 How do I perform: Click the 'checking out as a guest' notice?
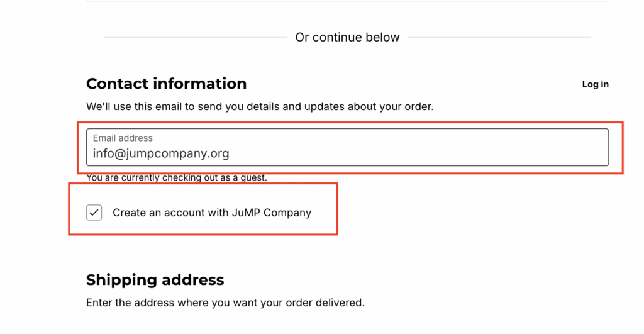pos(177,178)
